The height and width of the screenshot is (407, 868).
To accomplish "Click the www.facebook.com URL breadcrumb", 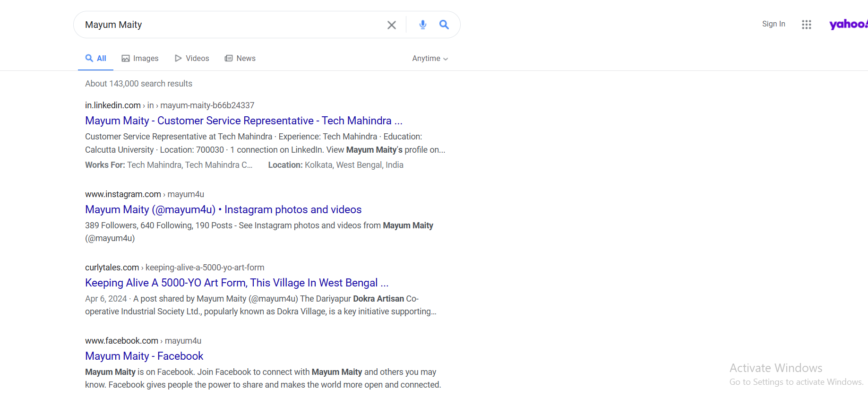I will point(121,341).
